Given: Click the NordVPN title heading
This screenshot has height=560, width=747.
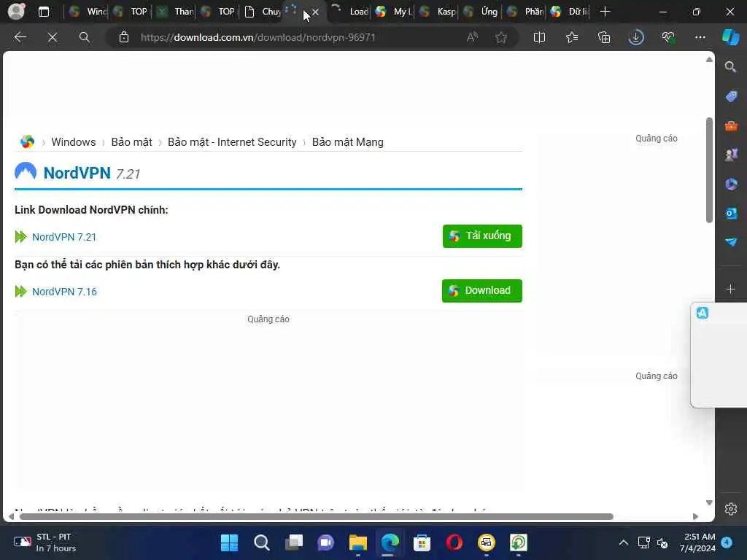Looking at the screenshot, I should tap(77, 173).
